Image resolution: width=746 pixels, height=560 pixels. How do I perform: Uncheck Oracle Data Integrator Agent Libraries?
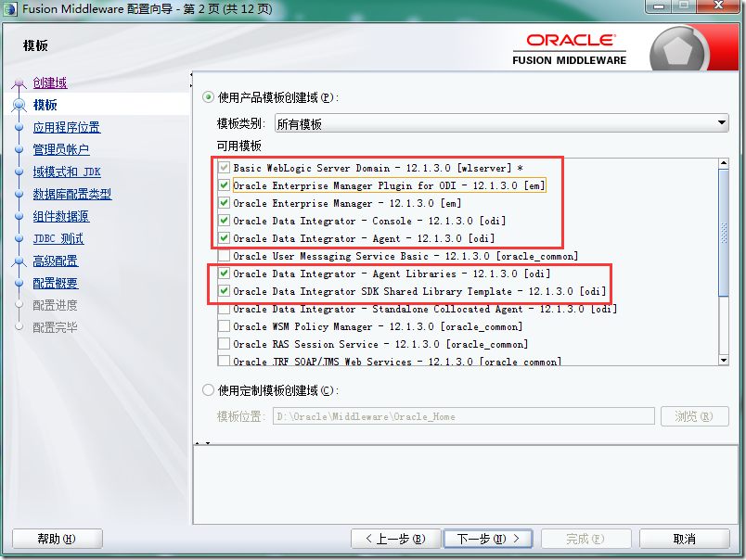pos(225,273)
